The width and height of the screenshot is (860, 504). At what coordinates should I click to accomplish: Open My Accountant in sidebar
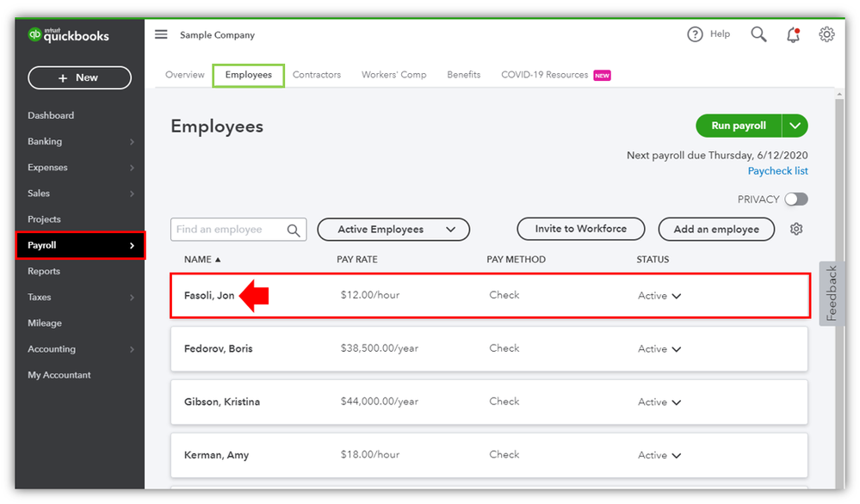(59, 375)
